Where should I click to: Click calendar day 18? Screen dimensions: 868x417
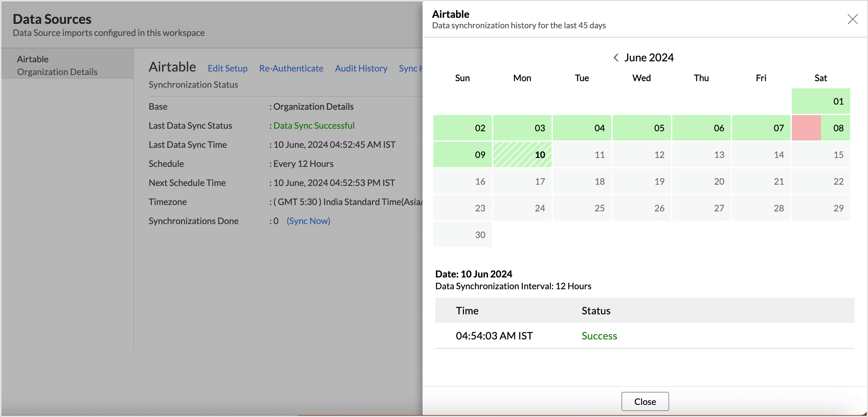tap(582, 181)
